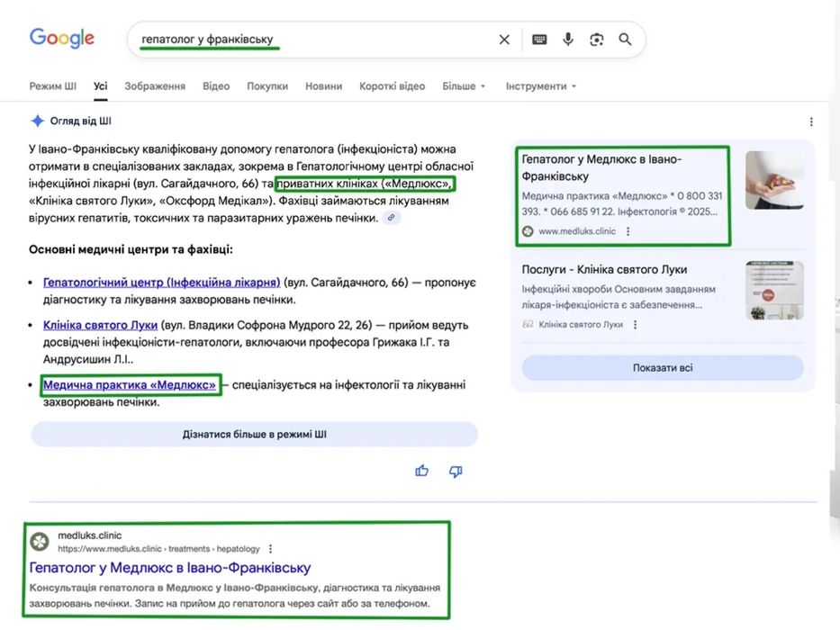This screenshot has height=630, width=840.
Task: Click the AI overview sparkle icon
Action: 37,121
